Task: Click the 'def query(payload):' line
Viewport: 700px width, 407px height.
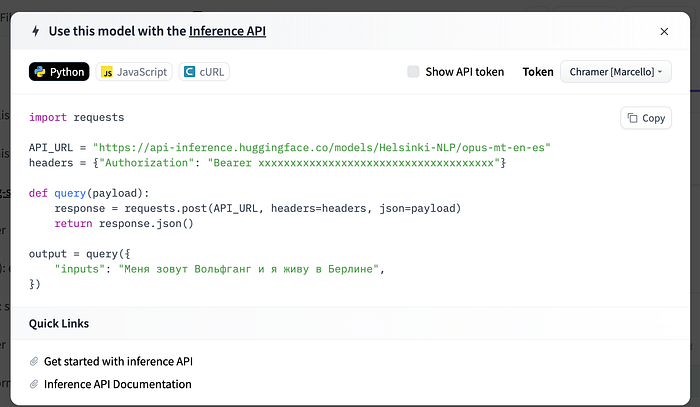Action: coord(89,193)
